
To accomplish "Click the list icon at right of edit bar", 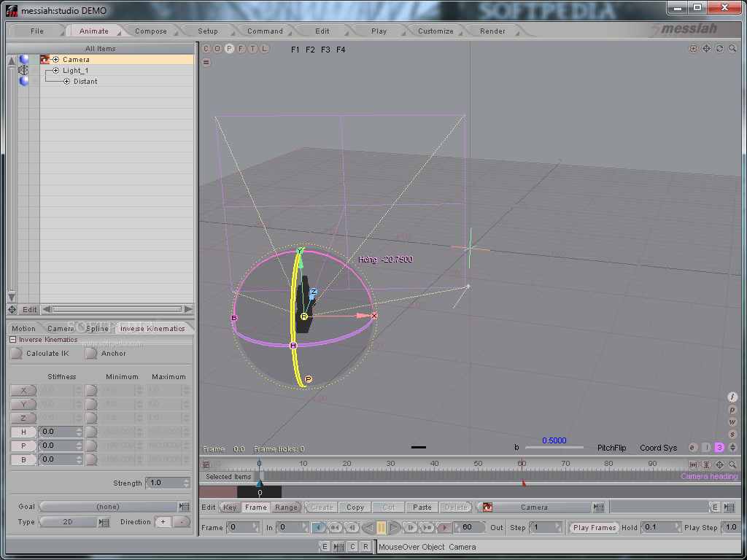I will (729, 507).
